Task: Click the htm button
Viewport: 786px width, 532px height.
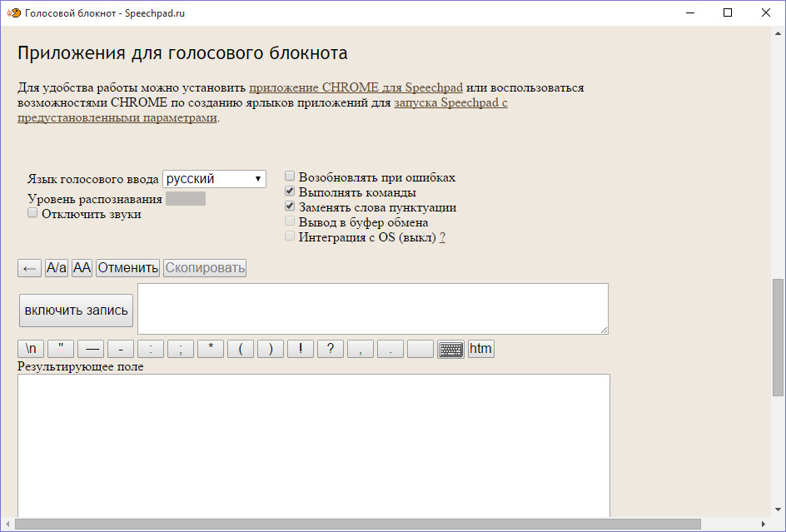Action: click(x=480, y=349)
